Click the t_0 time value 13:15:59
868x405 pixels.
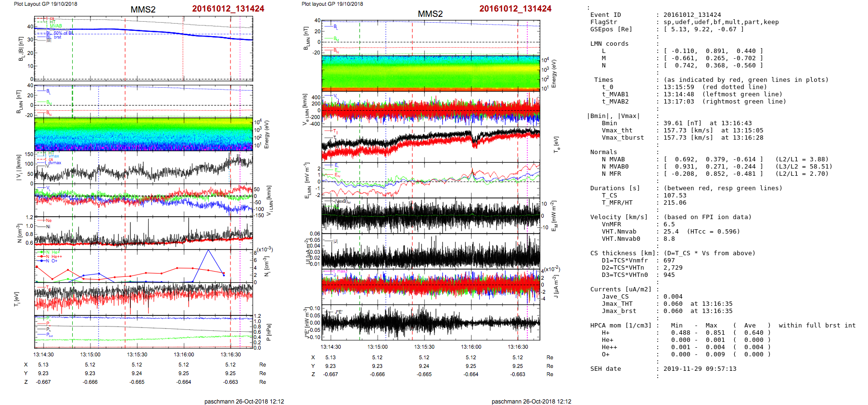(x=678, y=87)
